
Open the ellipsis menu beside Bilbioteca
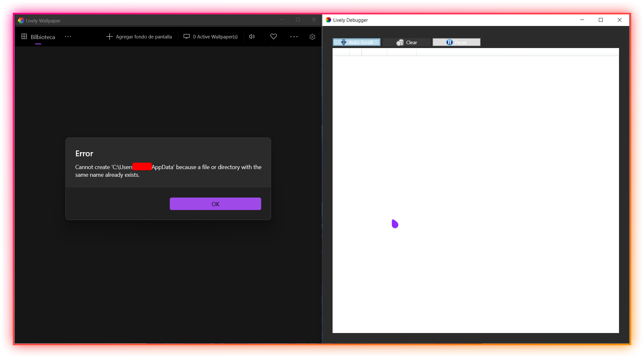68,37
